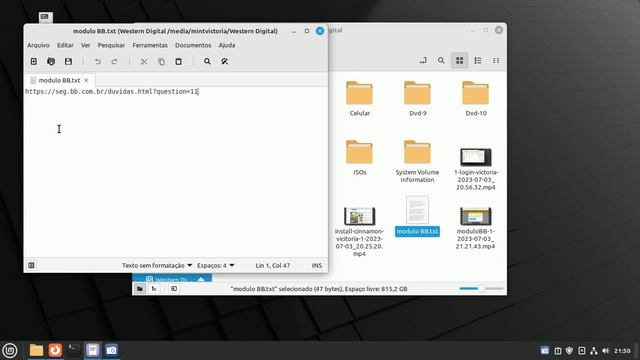The image size is (640, 360).
Task: Open the Ver menu
Action: pyautogui.click(x=85, y=45)
